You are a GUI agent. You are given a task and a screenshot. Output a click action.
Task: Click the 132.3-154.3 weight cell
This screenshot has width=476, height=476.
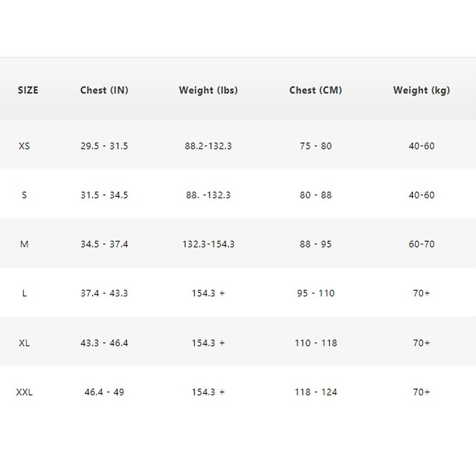click(x=208, y=244)
